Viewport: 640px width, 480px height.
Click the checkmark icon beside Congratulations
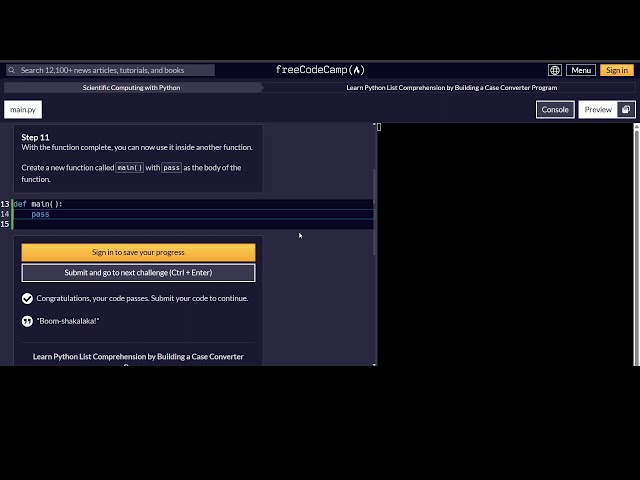tap(27, 299)
